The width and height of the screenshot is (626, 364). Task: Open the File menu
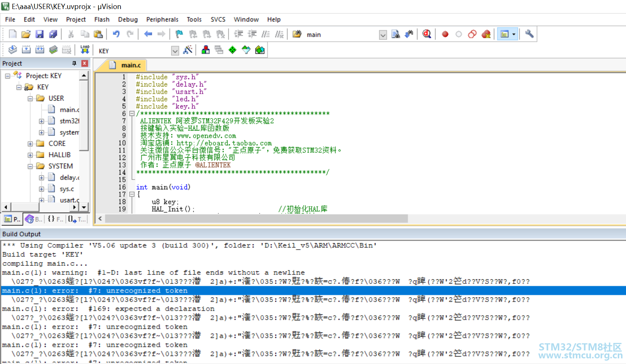pos(10,20)
